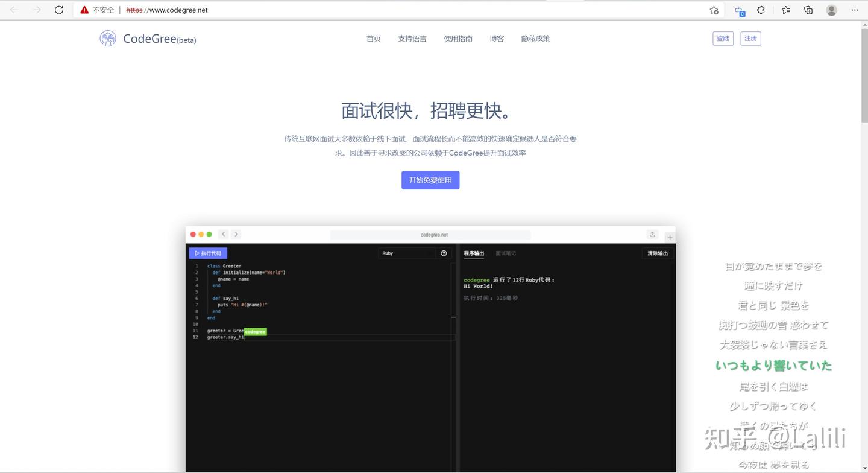
Task: Refresh the current page
Action: tap(58, 10)
